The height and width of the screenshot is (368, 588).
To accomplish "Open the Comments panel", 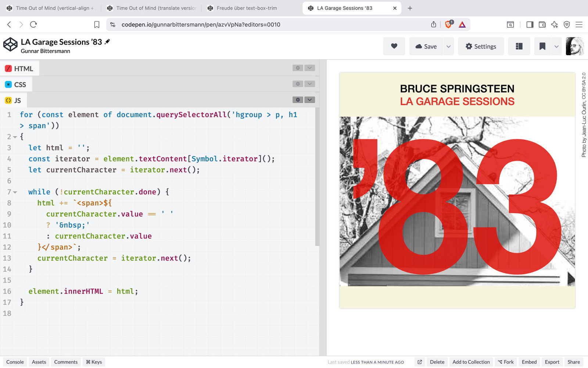I will (x=66, y=362).
